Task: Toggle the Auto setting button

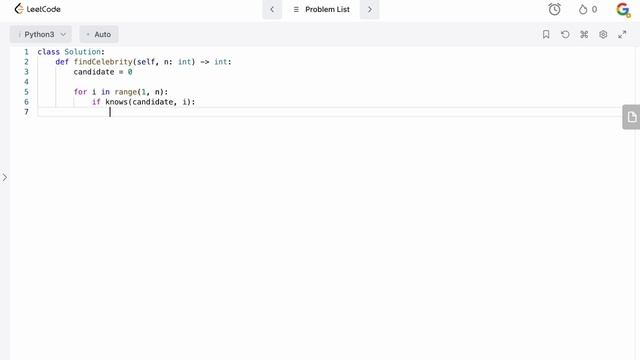Action: [x=99, y=34]
